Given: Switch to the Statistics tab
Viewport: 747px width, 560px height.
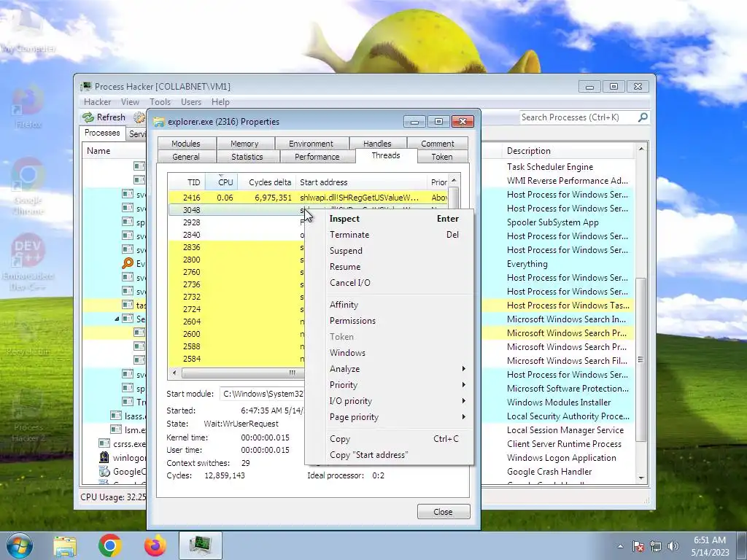Looking at the screenshot, I should coord(247,157).
